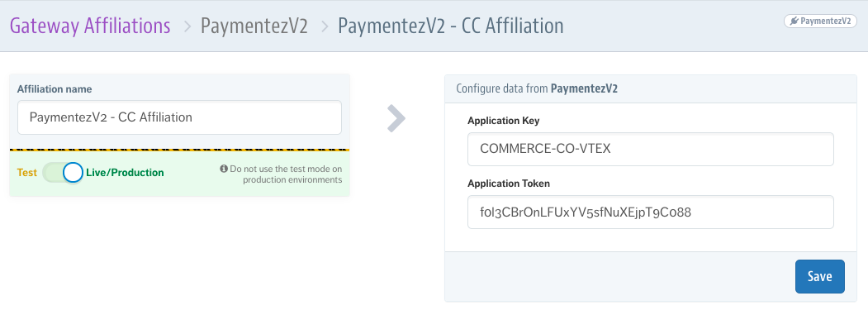The height and width of the screenshot is (315, 868).
Task: Click the chevron before PaymentezV2 - CC Affiliation
Action: (x=325, y=26)
